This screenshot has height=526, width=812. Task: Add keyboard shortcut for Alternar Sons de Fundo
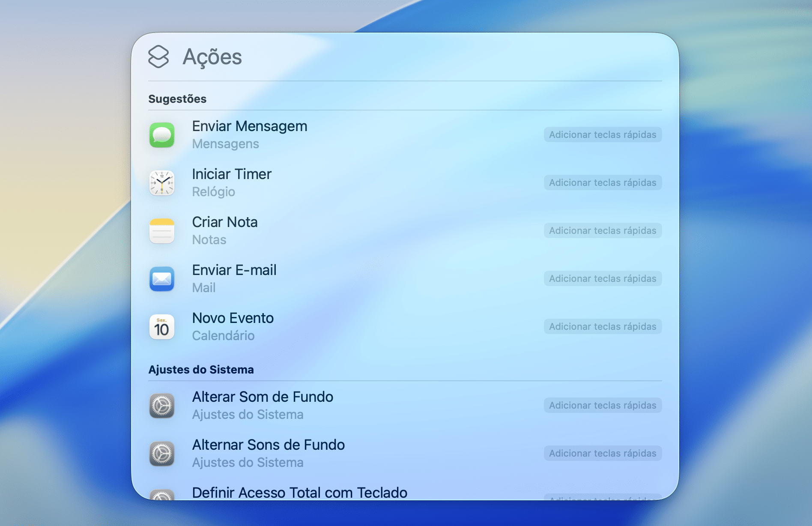[x=603, y=453]
